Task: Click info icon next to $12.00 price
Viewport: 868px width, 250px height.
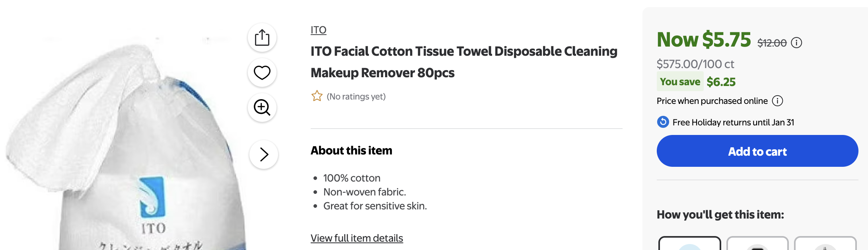Action: point(796,43)
